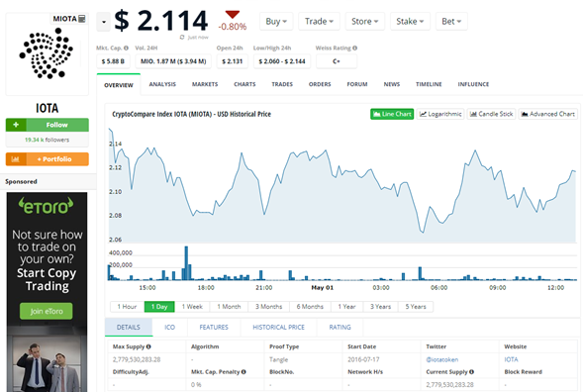Click the info icon next to Mkt. Cap. Penalty
Viewport: 583px width, 392px height.
click(243, 372)
